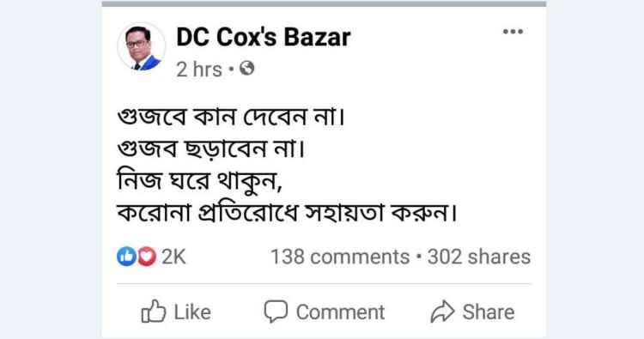This screenshot has height=339, width=644.
Task: Click the speech bubble comment icon
Action: (x=276, y=312)
